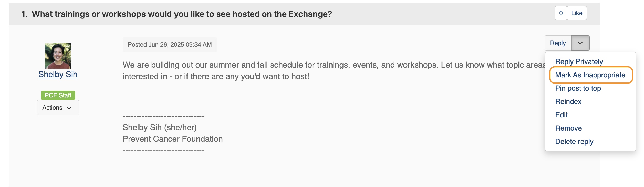The width and height of the screenshot is (644, 187).
Task: Select Remove from the post menu
Action: click(568, 128)
